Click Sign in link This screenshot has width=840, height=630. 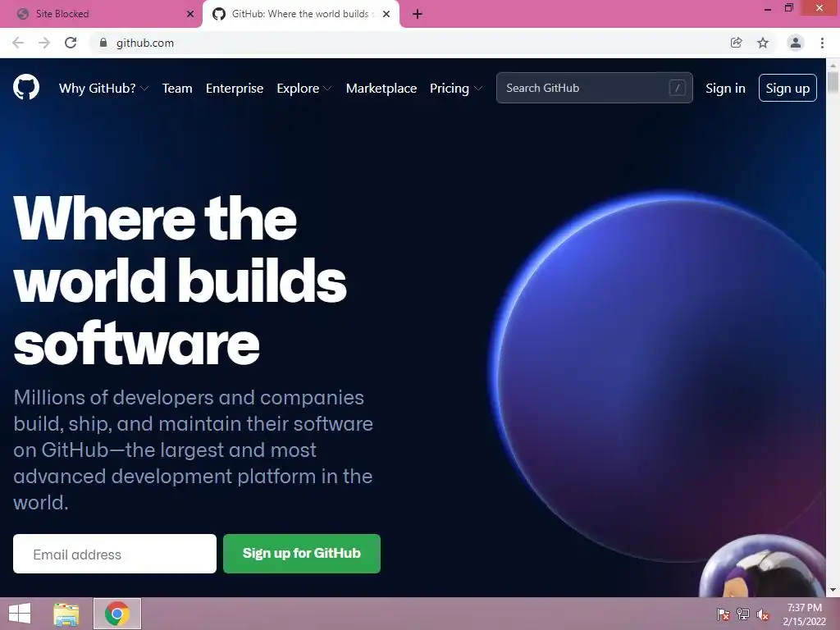tap(725, 89)
